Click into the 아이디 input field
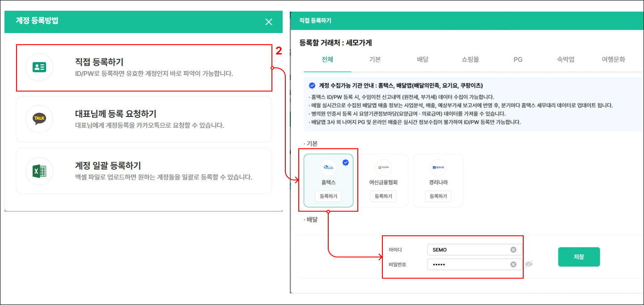644x305 pixels. pyautogui.click(x=467, y=250)
